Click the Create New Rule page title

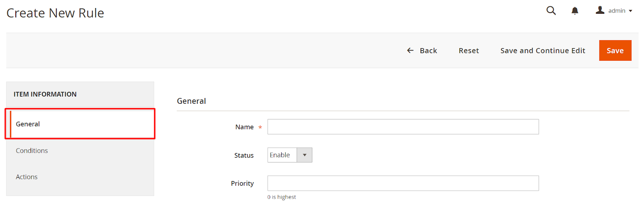[55, 13]
